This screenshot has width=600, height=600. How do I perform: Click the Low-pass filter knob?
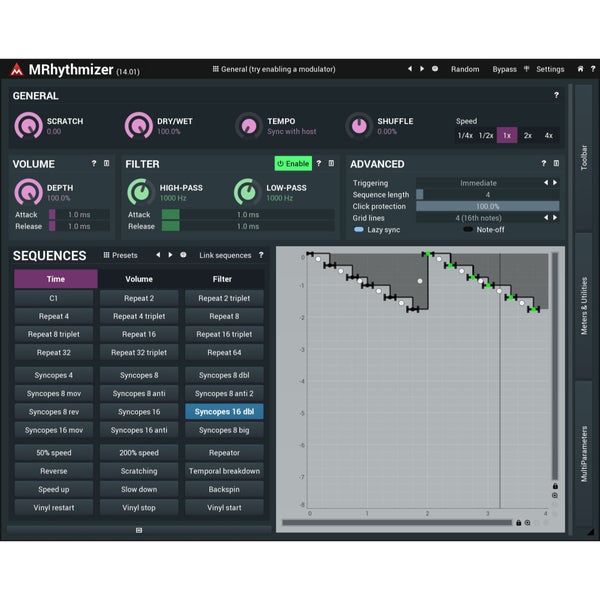[x=247, y=192]
